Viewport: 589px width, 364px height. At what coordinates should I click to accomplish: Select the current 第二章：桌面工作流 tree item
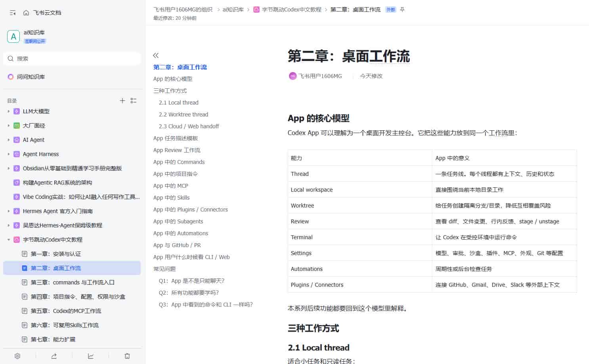(x=72, y=268)
